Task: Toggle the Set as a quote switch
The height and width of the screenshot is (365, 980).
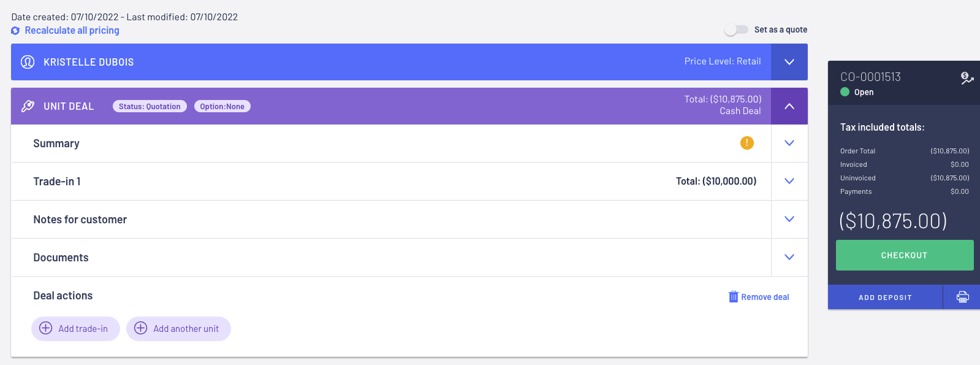Action: point(736,29)
